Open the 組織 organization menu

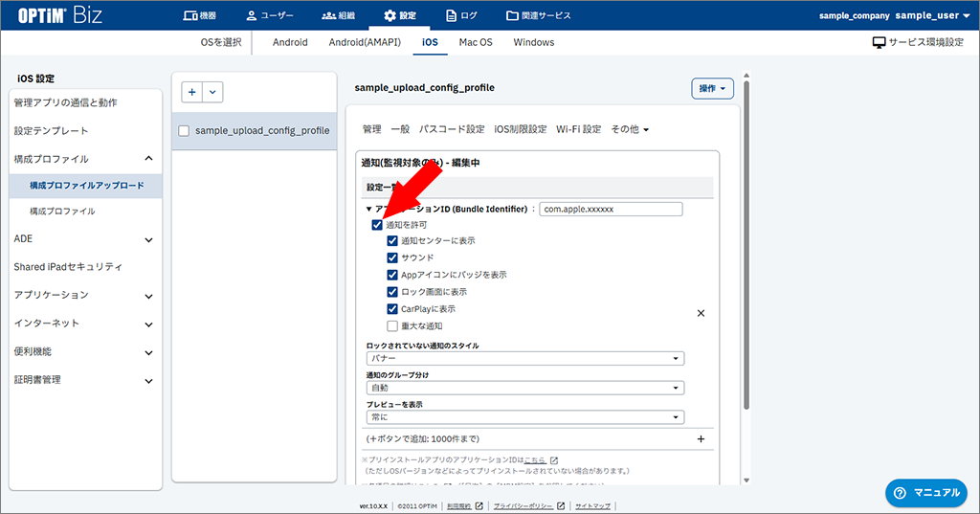pyautogui.click(x=338, y=15)
